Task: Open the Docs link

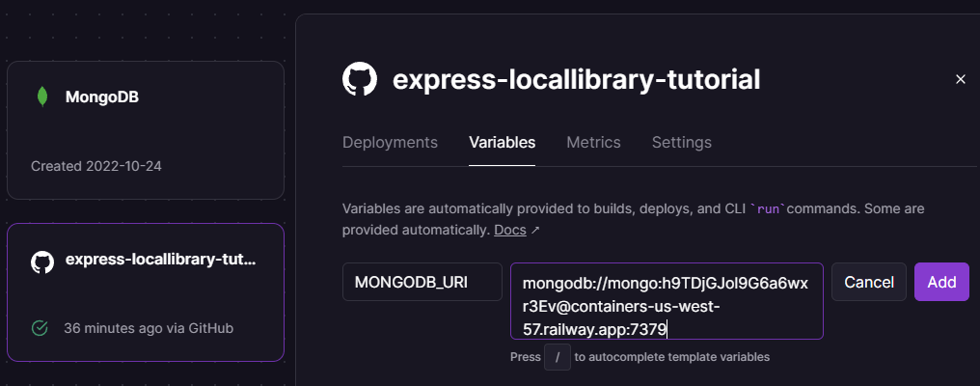Action: pyautogui.click(x=510, y=231)
